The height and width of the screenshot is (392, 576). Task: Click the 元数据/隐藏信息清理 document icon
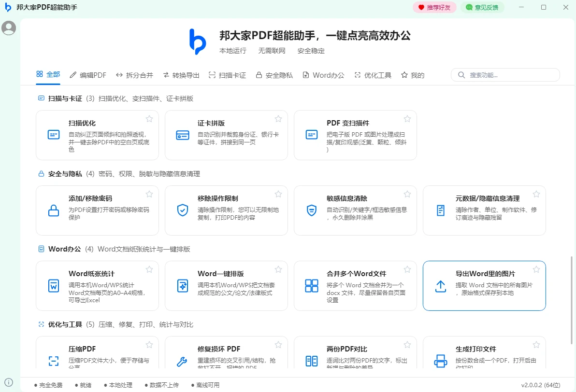(440, 210)
